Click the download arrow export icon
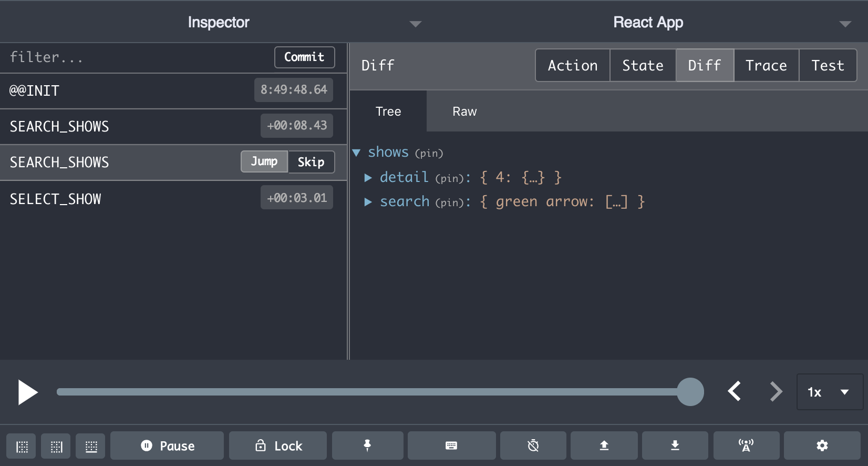This screenshot has width=868, height=466. pos(675,446)
